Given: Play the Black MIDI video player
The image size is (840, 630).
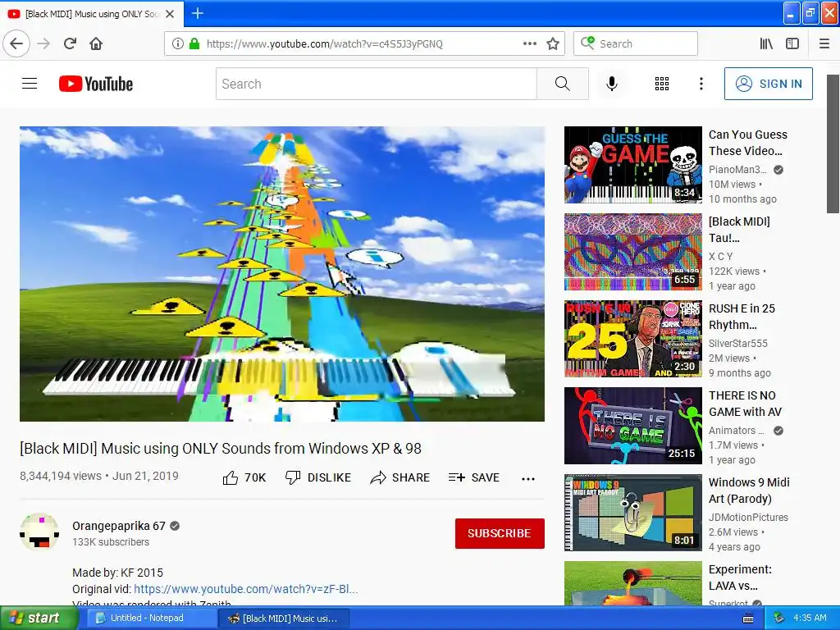Looking at the screenshot, I should coord(282,274).
